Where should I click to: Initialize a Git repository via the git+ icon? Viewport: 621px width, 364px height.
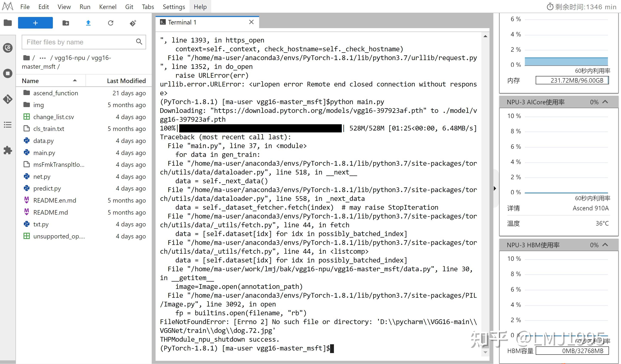133,23
